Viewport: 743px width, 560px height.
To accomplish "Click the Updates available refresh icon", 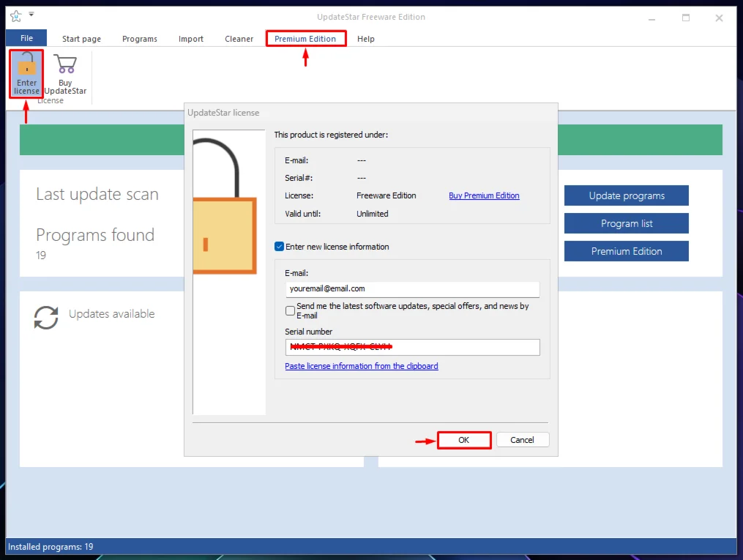I will (x=46, y=317).
